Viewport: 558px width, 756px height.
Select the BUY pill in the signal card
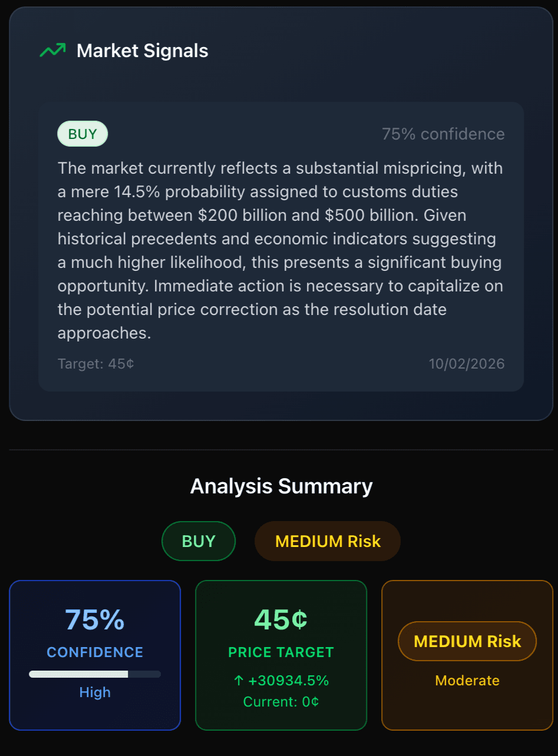82,134
